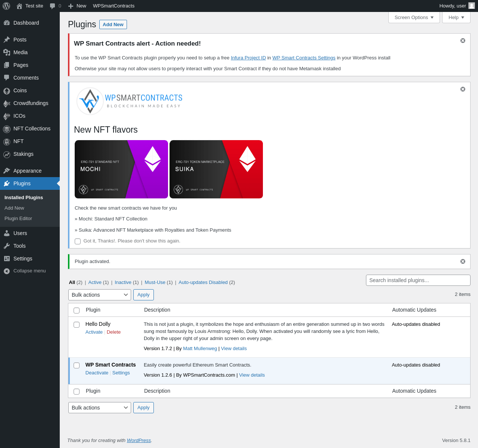Open the bottom Bulk actions dropdown

[100, 408]
